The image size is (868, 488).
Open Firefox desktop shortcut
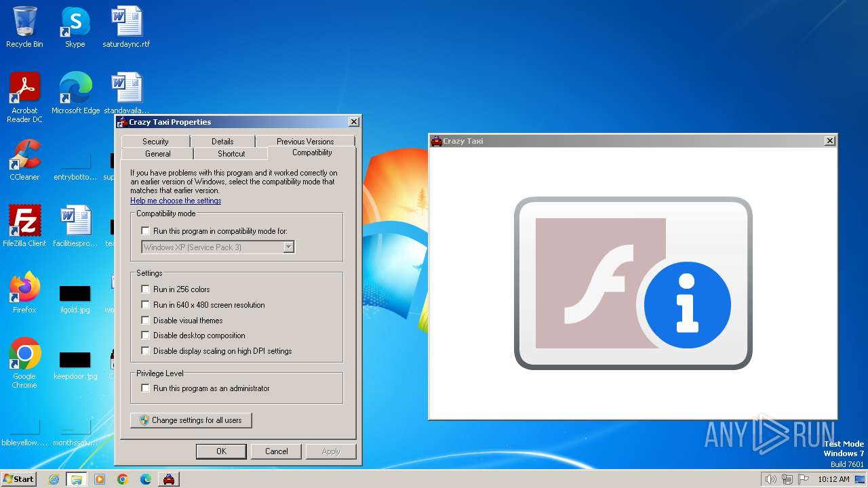click(24, 292)
